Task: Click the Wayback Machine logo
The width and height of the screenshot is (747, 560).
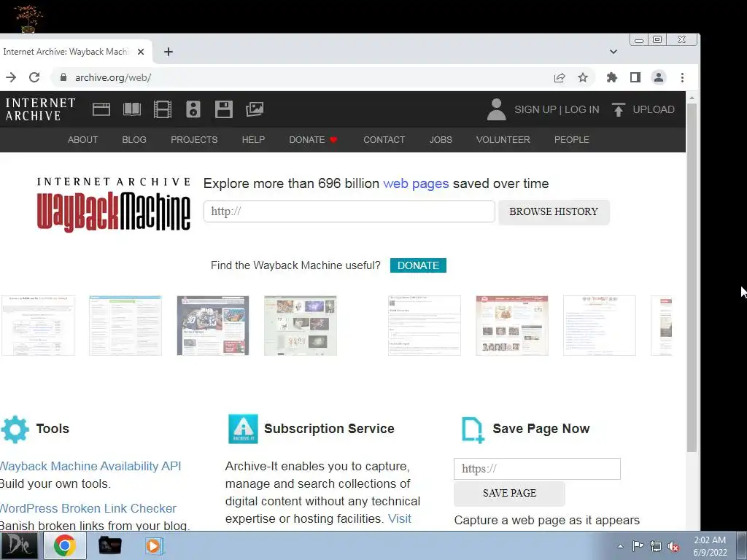Action: (x=114, y=205)
